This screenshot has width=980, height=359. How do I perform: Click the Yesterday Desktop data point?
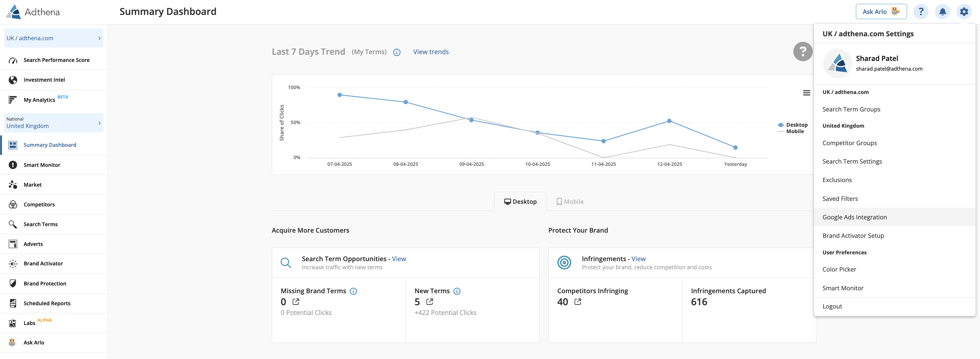pyautogui.click(x=735, y=147)
